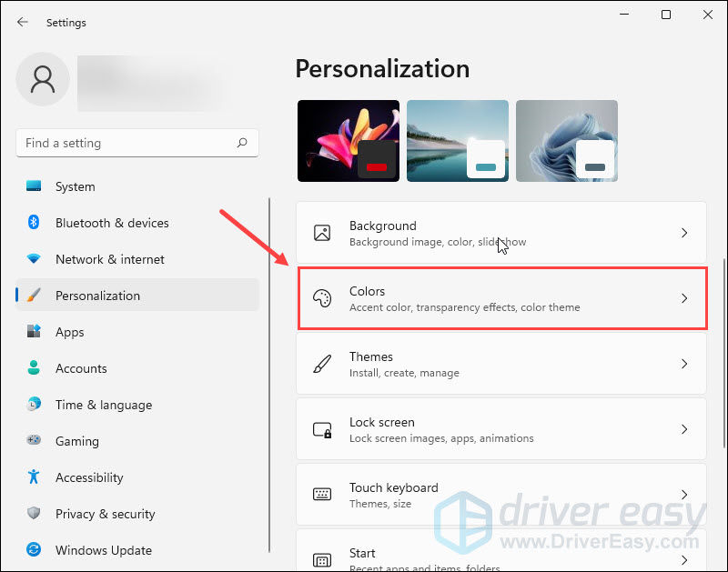Image resolution: width=728 pixels, height=572 pixels.
Task: Click the Colors palette icon
Action: point(323,298)
